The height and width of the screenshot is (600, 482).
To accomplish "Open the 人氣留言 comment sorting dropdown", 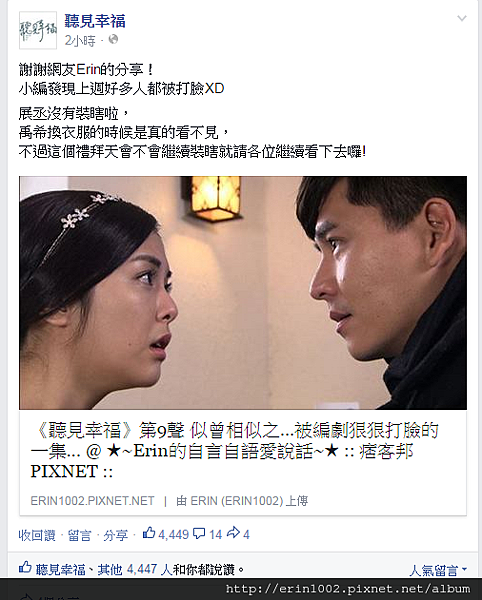I will coord(438,570).
